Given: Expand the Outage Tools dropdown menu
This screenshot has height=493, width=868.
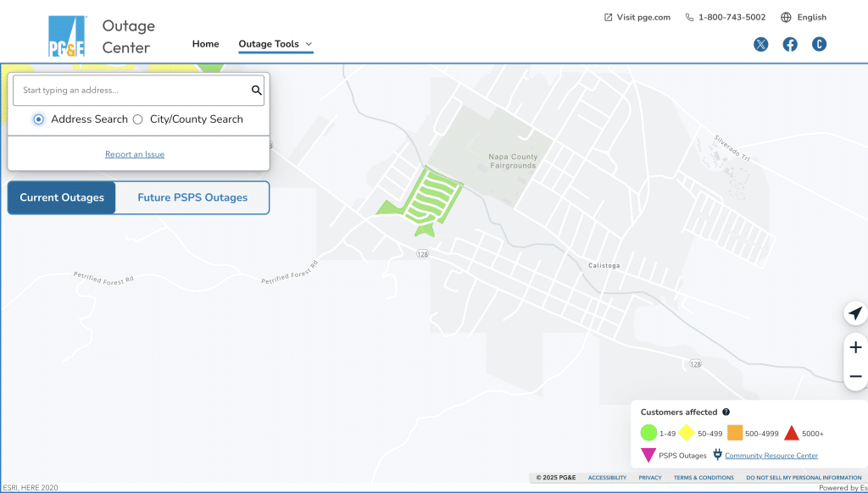Looking at the screenshot, I should (x=275, y=44).
